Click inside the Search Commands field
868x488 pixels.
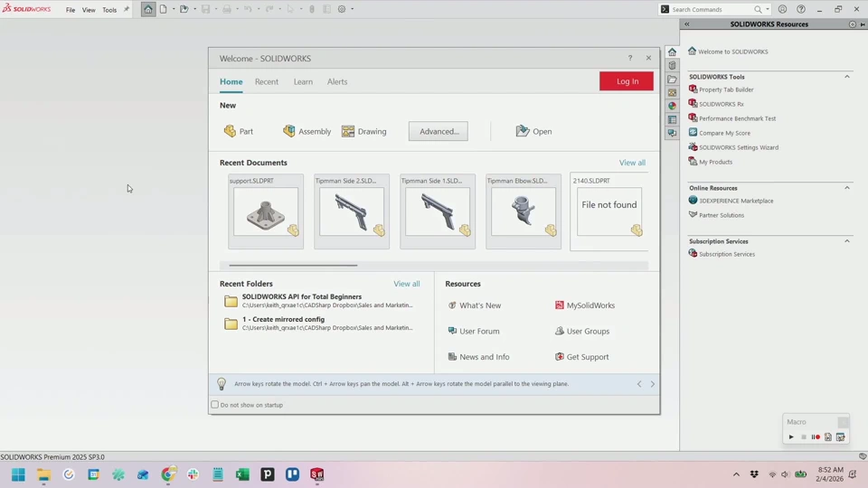(x=711, y=9)
